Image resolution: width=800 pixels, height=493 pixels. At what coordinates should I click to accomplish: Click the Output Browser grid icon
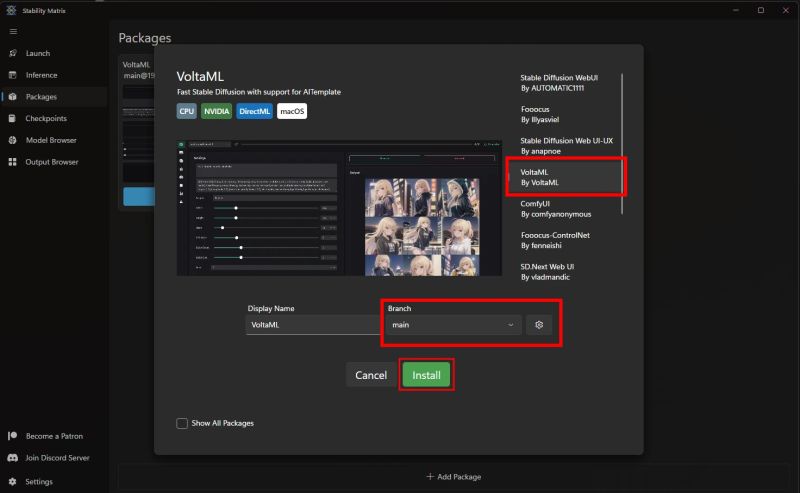[13, 162]
